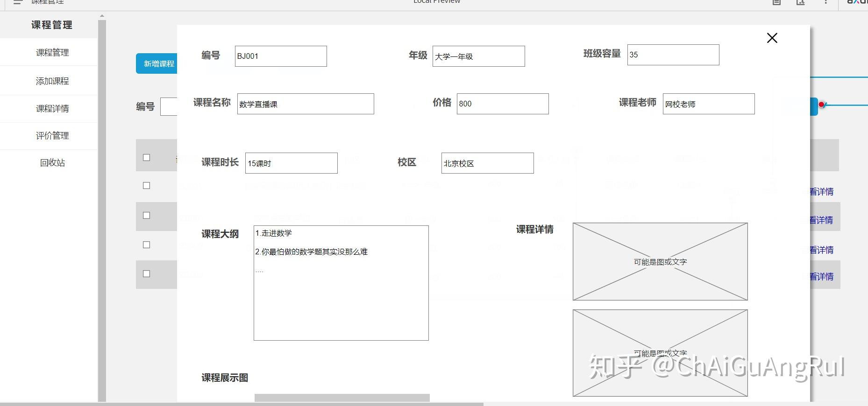Open 评价管理 in the sidebar menu

pyautogui.click(x=52, y=135)
